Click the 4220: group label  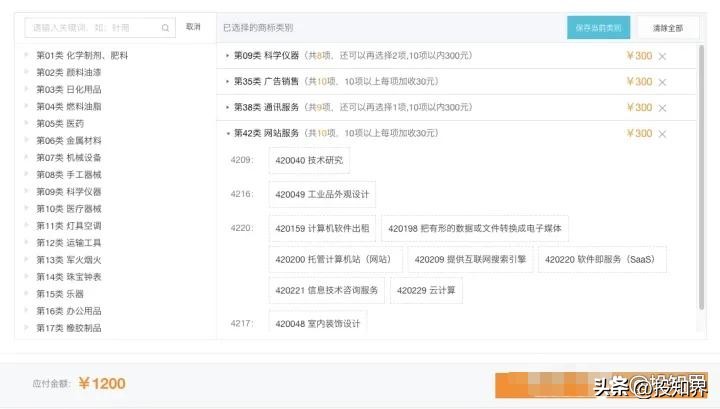point(242,228)
